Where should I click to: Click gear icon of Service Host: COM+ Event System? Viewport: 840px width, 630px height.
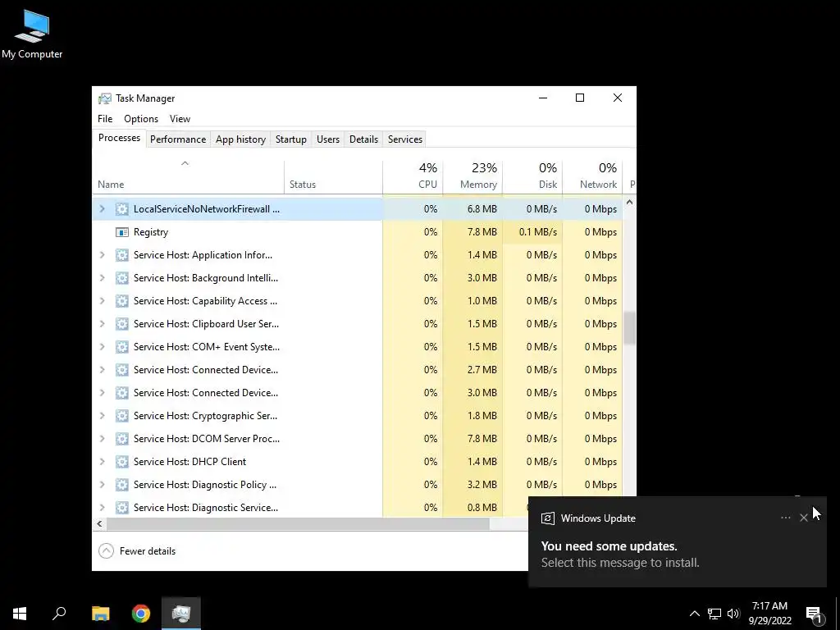point(122,347)
